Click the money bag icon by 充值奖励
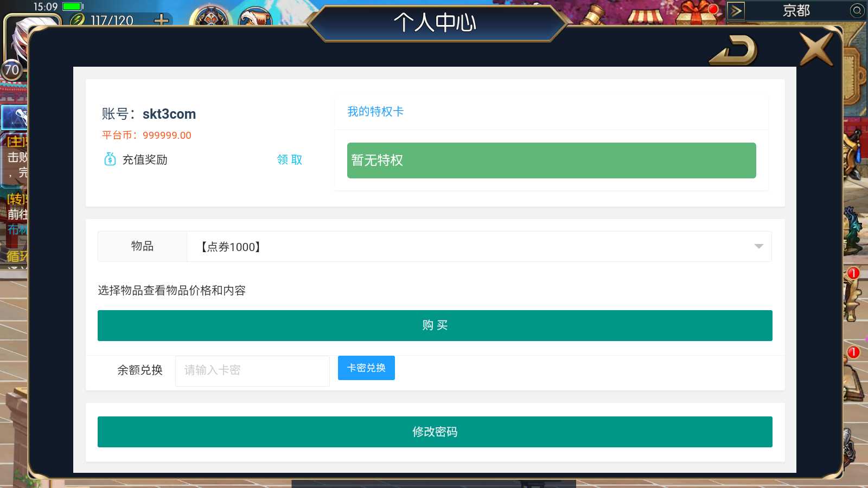Image resolution: width=868 pixels, height=488 pixels. (x=110, y=159)
